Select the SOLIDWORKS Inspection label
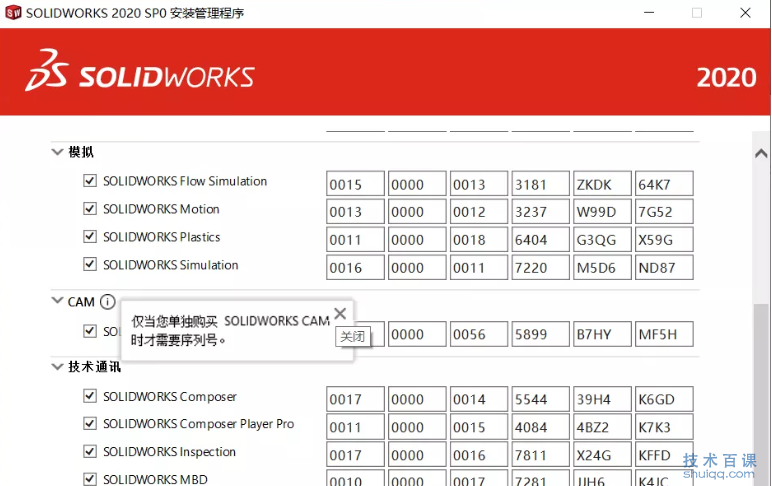The height and width of the screenshot is (486, 772). [x=169, y=452]
